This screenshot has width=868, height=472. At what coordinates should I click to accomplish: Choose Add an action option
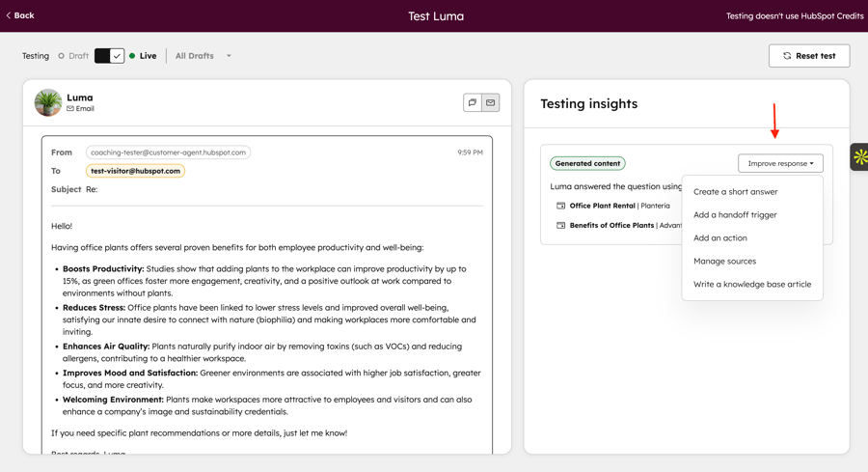(719, 238)
